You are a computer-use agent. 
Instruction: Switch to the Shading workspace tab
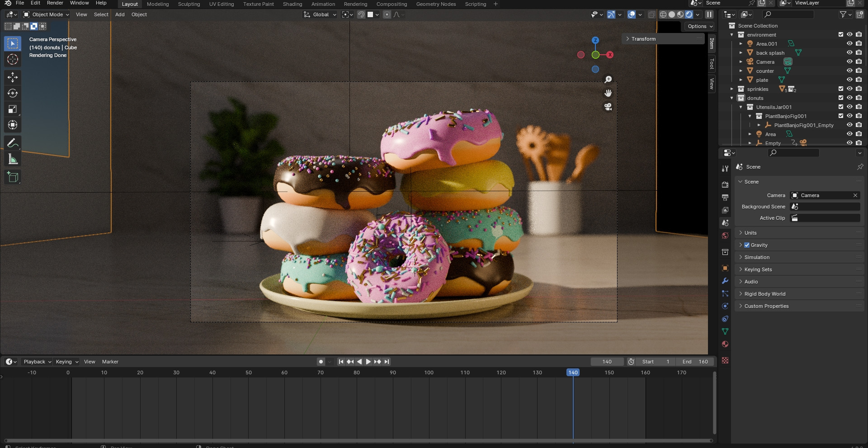coord(292,4)
